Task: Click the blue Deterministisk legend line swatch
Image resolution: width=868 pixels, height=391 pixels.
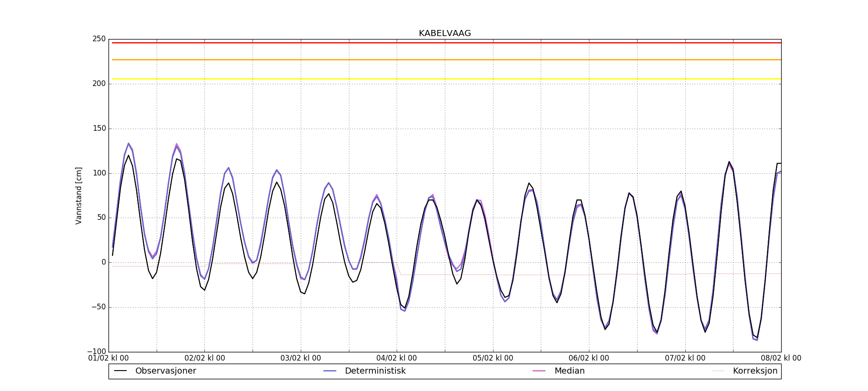Action: click(330, 371)
